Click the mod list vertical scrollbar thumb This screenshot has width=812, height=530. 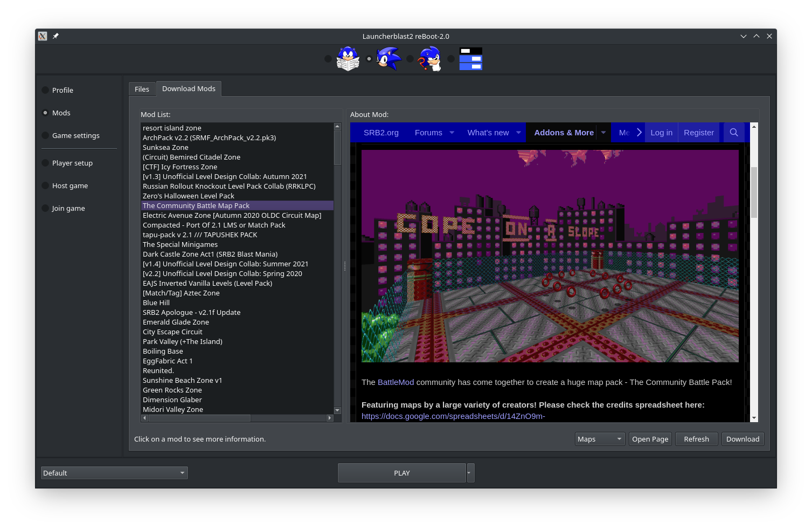click(x=337, y=147)
